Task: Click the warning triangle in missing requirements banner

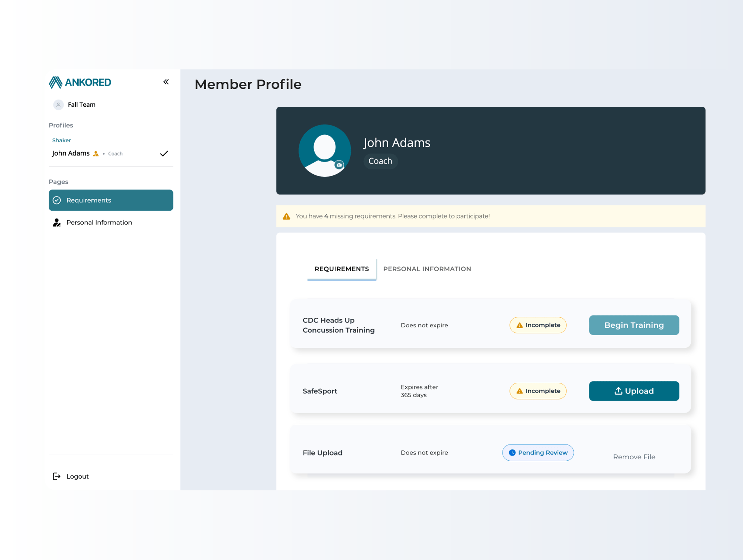Action: click(286, 216)
